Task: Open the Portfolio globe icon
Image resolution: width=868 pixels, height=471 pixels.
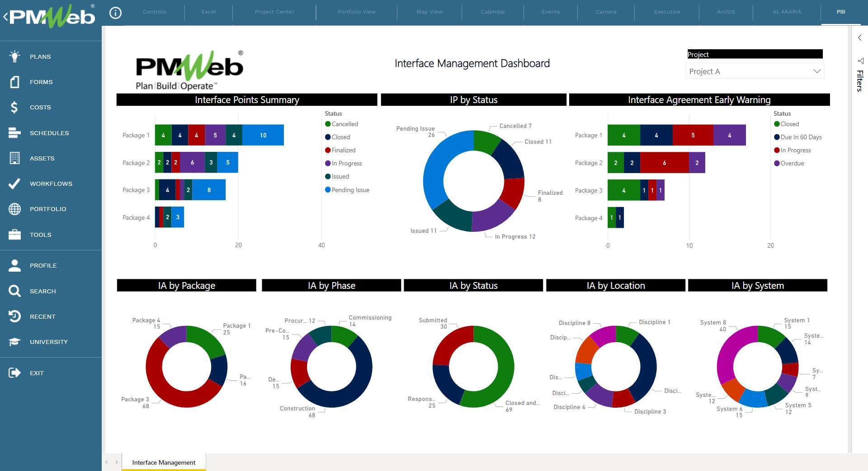Action: click(x=14, y=209)
